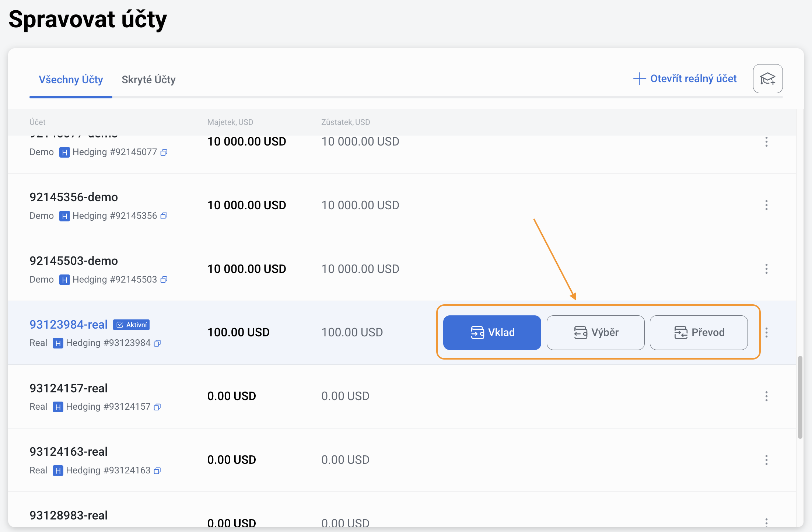Open three-dot menu for 92145503-demo
Screen dimensions: 812x532
tap(766, 269)
